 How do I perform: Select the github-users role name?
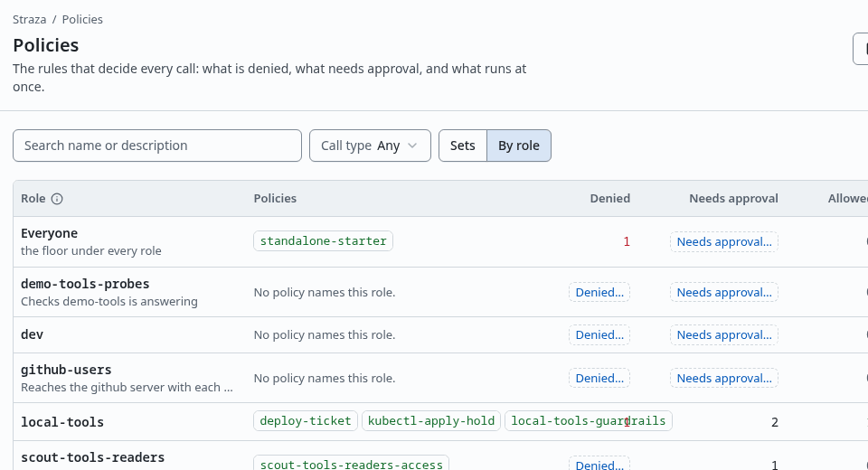click(66, 370)
